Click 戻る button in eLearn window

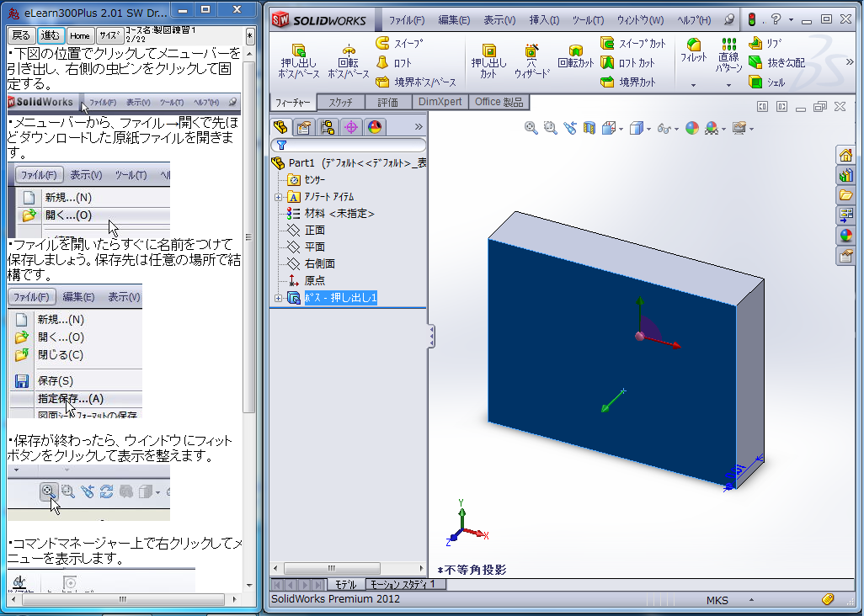point(22,36)
